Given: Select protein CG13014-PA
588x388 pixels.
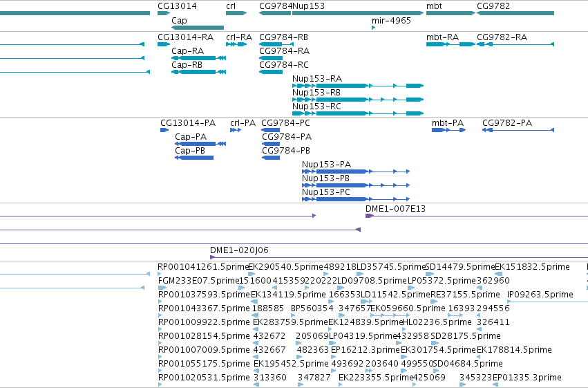Looking at the screenshot, I should coord(188,123).
